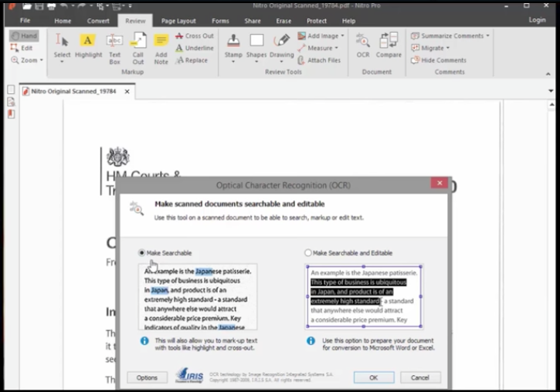Open the File menu
Image resolution: width=560 pixels, height=392 pixels.
tap(25, 21)
